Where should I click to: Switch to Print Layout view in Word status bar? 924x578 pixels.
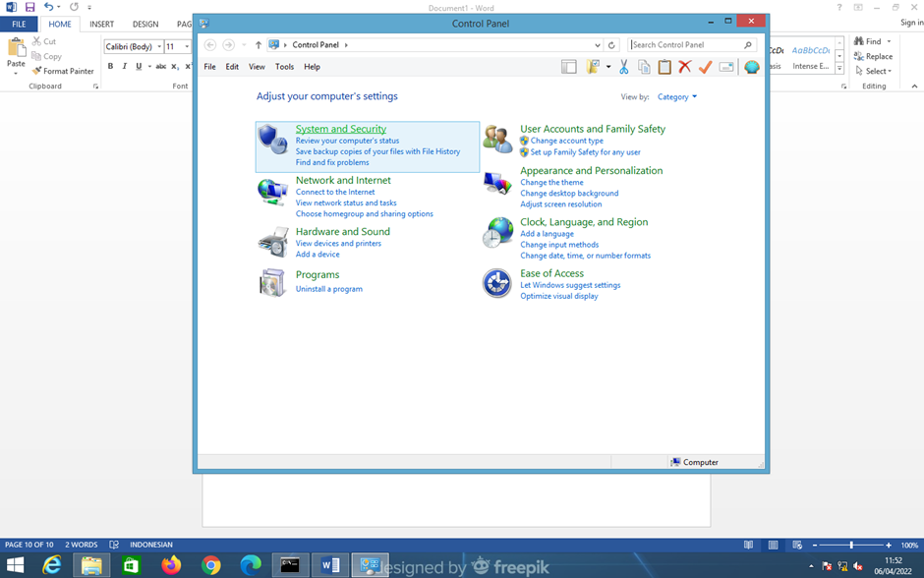774,545
